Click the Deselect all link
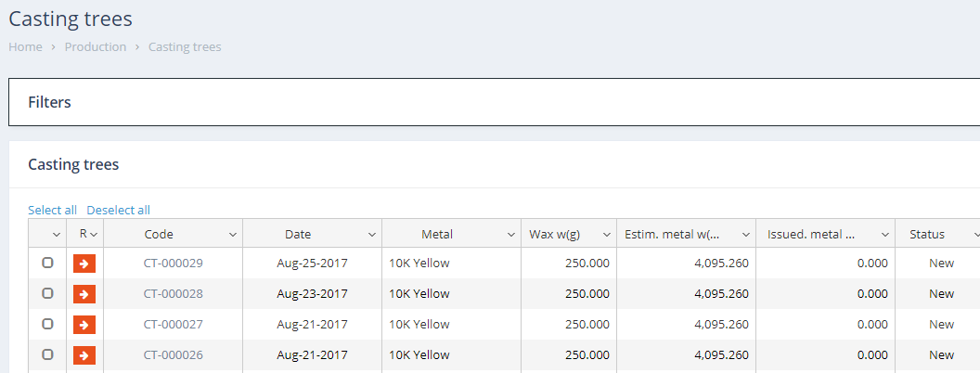The height and width of the screenshot is (373, 980). point(118,211)
